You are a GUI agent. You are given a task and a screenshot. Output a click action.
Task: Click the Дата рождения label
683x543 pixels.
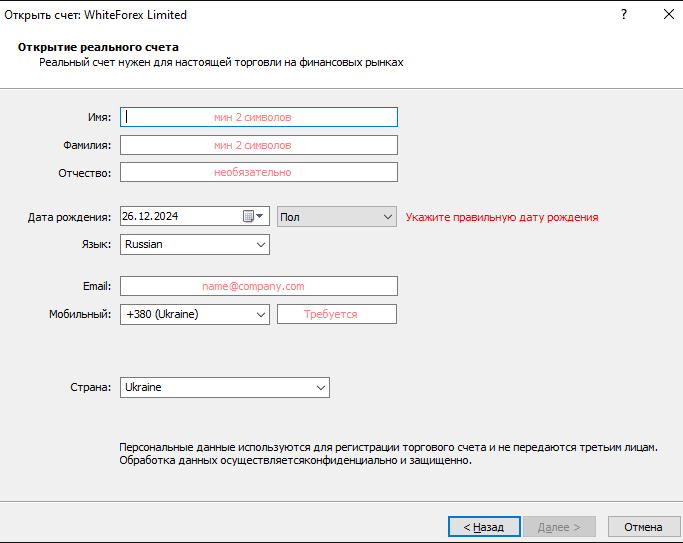(x=69, y=217)
